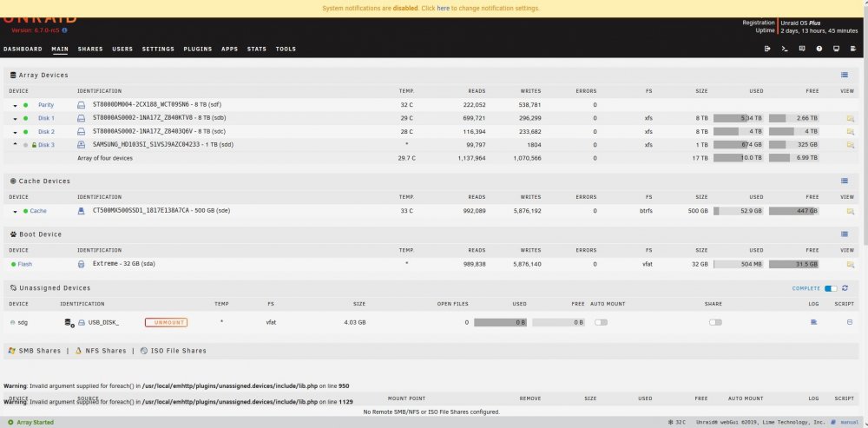Open the SHARES tab
Viewport: 868px width, 428px height.
click(90, 49)
